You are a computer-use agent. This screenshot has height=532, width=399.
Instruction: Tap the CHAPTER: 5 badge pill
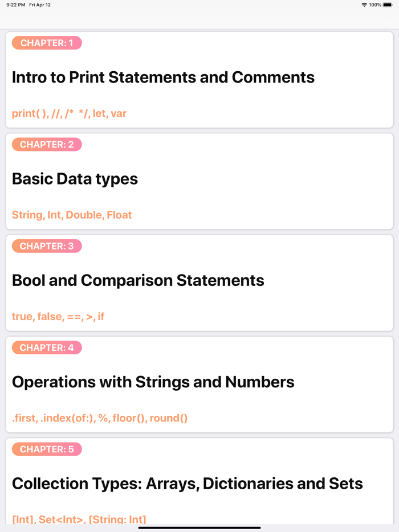[47, 449]
